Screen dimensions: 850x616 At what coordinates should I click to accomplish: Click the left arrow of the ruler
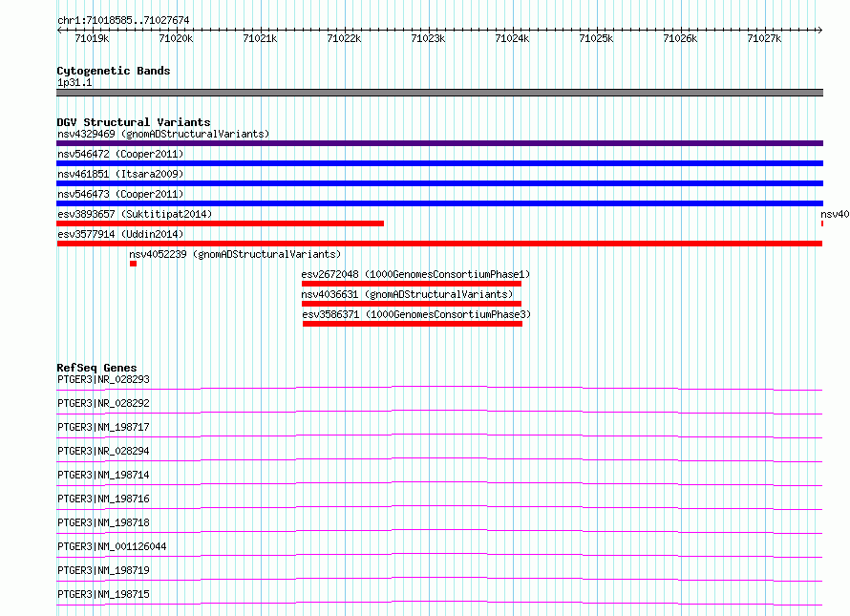pyautogui.click(x=59, y=30)
